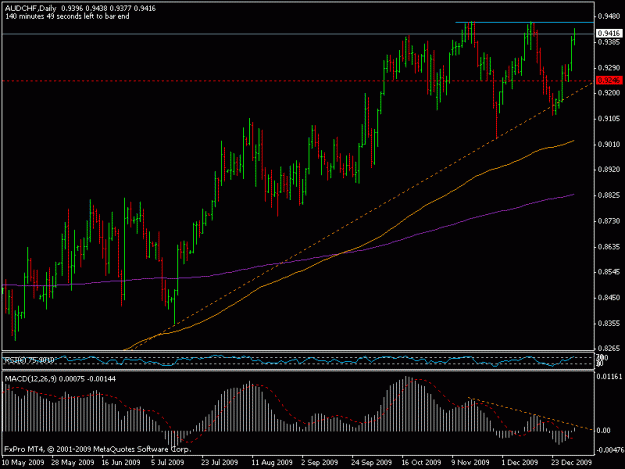Click the 0.9385 price axis value
The width and height of the screenshot is (625, 469).
[609, 42]
